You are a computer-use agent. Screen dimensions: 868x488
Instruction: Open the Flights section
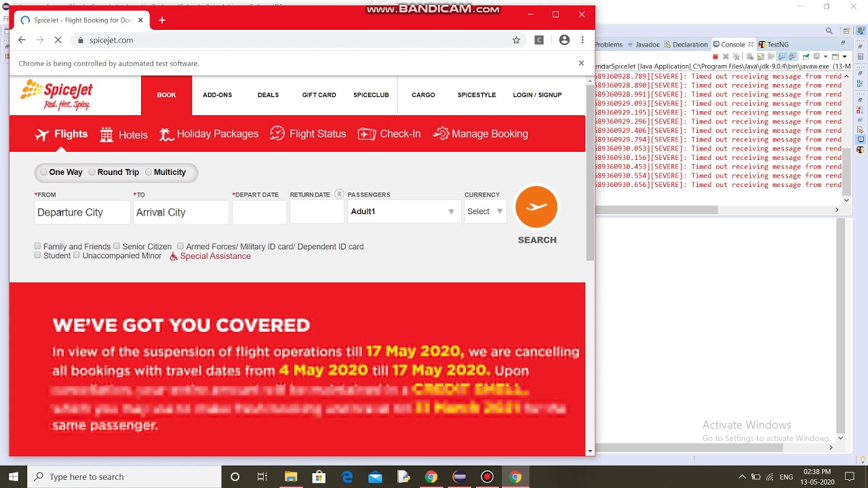[61, 134]
